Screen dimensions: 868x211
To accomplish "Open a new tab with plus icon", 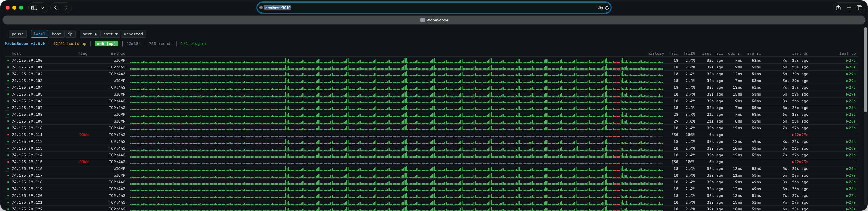I will (x=849, y=8).
